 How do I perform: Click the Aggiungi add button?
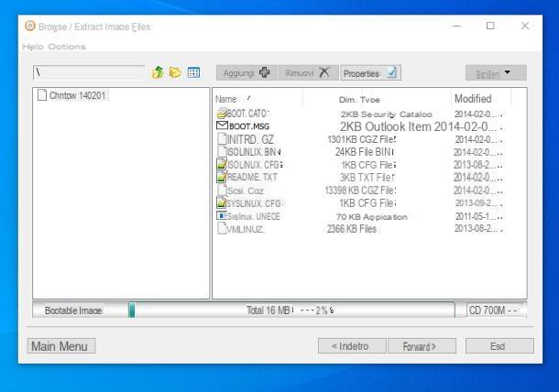click(247, 72)
